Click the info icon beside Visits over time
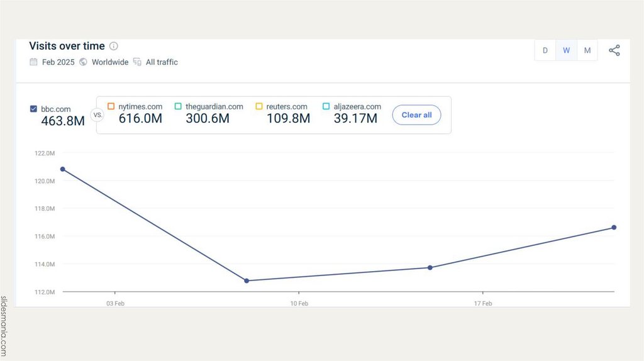The image size is (644, 361). [114, 46]
